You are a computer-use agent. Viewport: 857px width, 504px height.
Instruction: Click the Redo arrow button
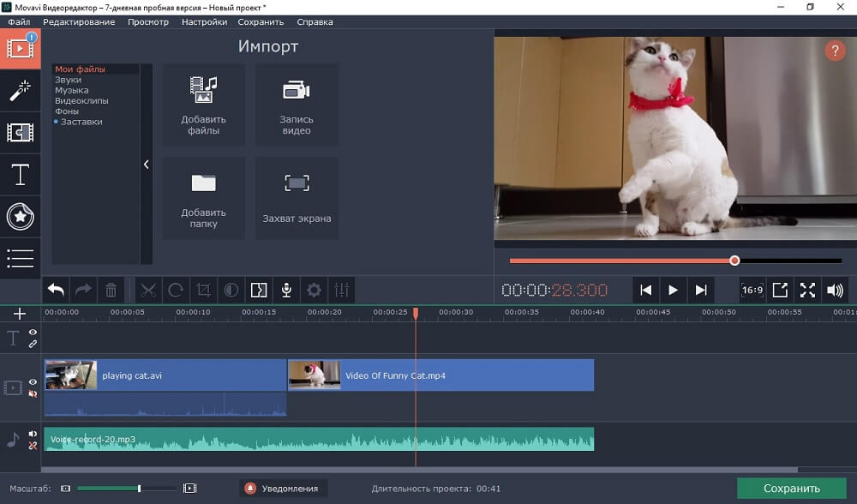83,290
